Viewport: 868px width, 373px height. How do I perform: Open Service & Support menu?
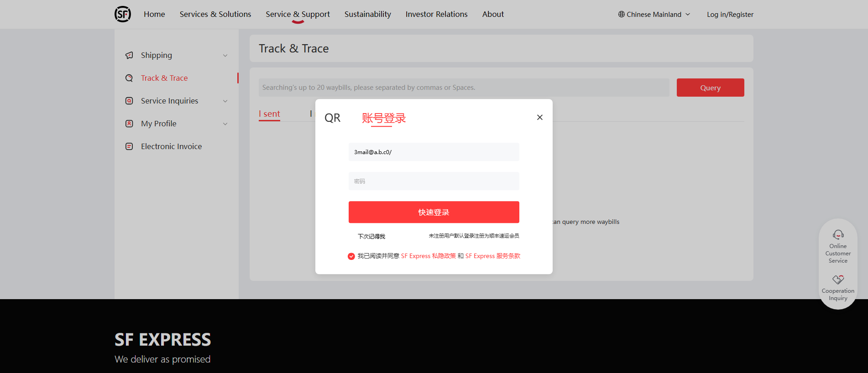click(x=298, y=14)
